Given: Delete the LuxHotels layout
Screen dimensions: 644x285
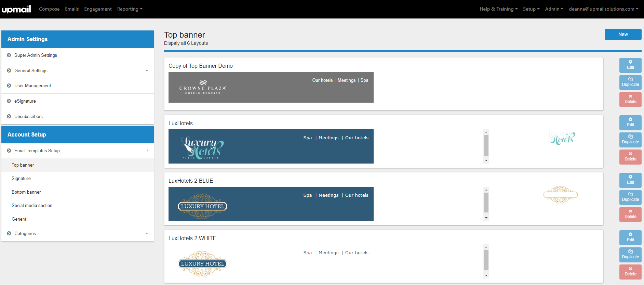Looking at the screenshot, I should point(630,157).
